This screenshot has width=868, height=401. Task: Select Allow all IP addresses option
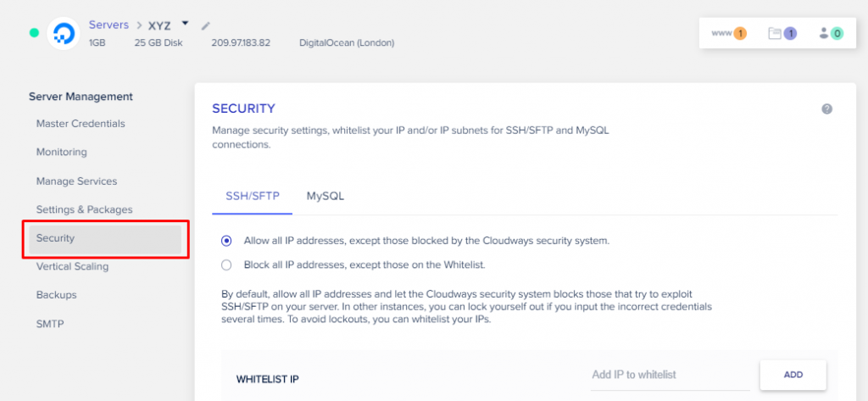pyautogui.click(x=226, y=241)
